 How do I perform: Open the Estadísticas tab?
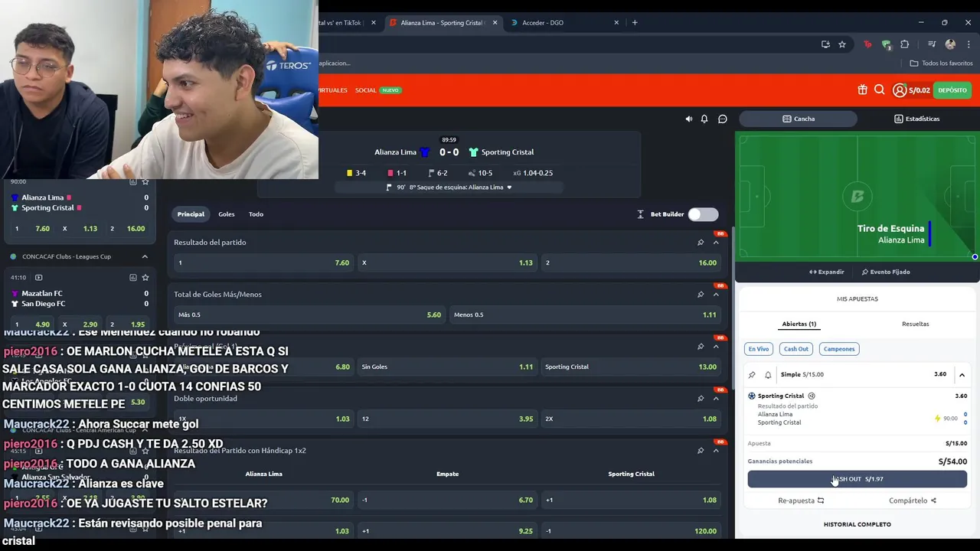[916, 119]
